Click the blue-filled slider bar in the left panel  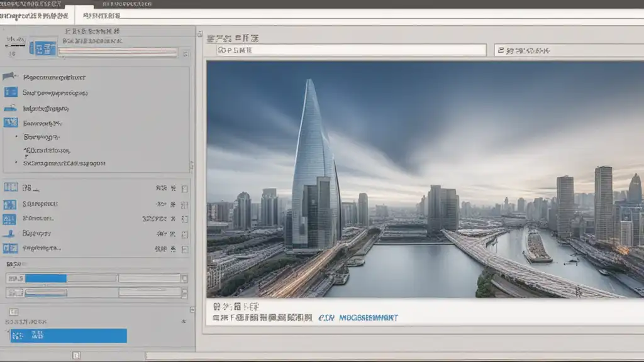[x=45, y=278]
